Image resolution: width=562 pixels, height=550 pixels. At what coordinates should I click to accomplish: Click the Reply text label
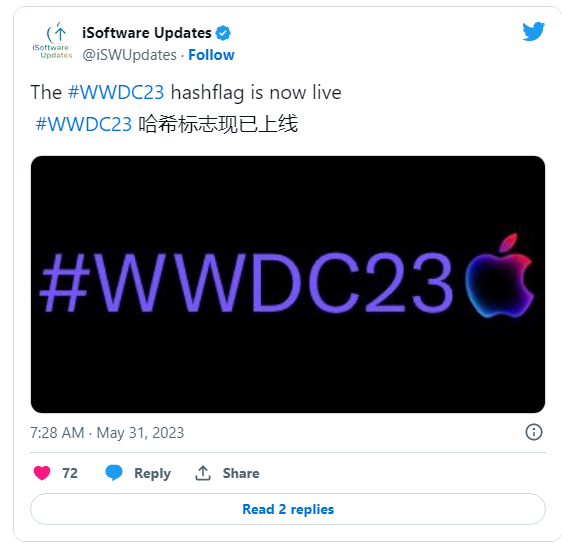(152, 473)
